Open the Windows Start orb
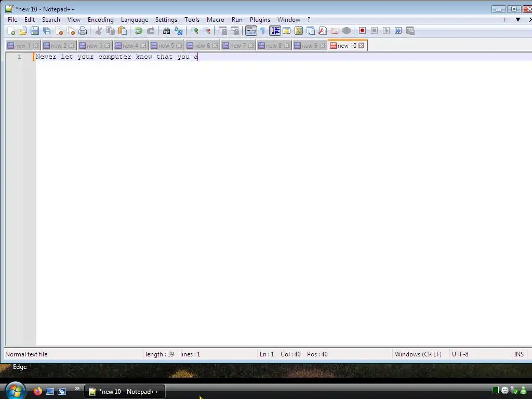 pos(15,391)
